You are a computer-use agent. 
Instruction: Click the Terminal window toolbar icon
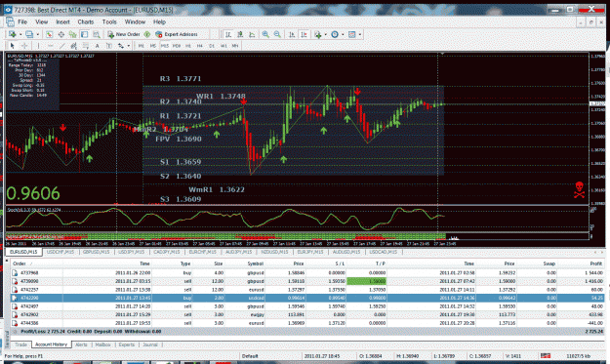pyautogui.click(x=84, y=34)
